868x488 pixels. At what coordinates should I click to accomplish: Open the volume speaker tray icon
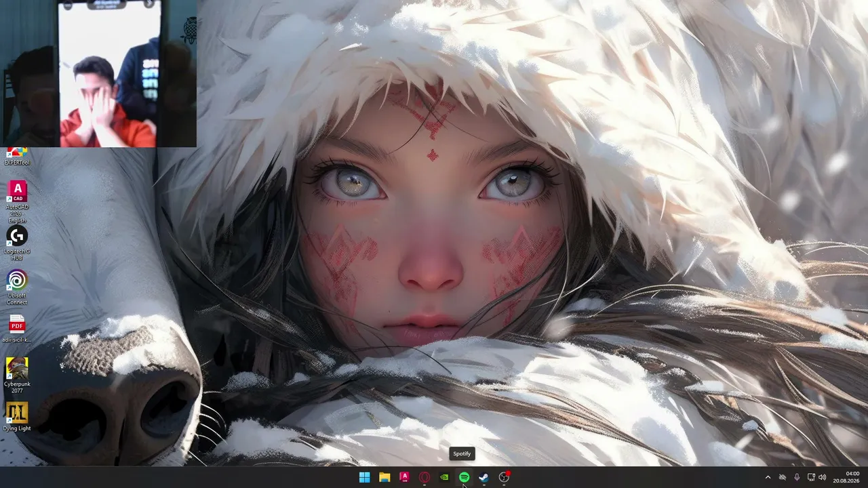point(823,477)
